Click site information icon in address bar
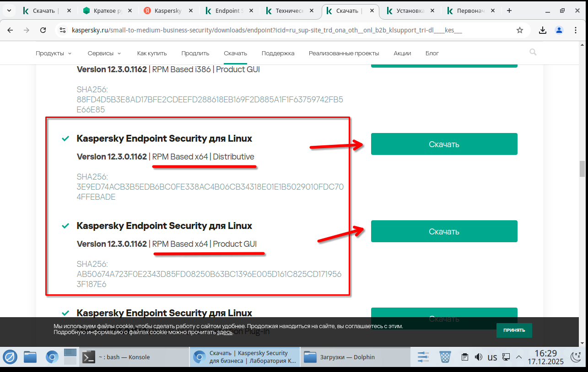The image size is (588, 372). [x=63, y=30]
